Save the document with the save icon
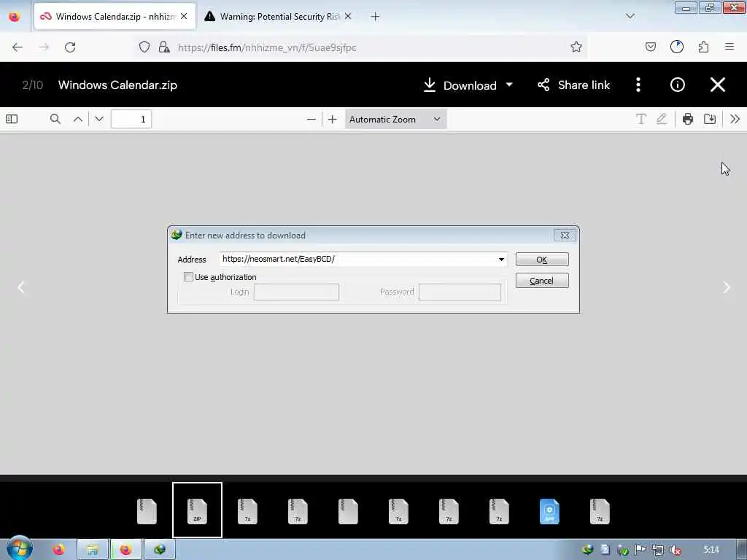Viewport: 747px width, 560px height. click(710, 119)
